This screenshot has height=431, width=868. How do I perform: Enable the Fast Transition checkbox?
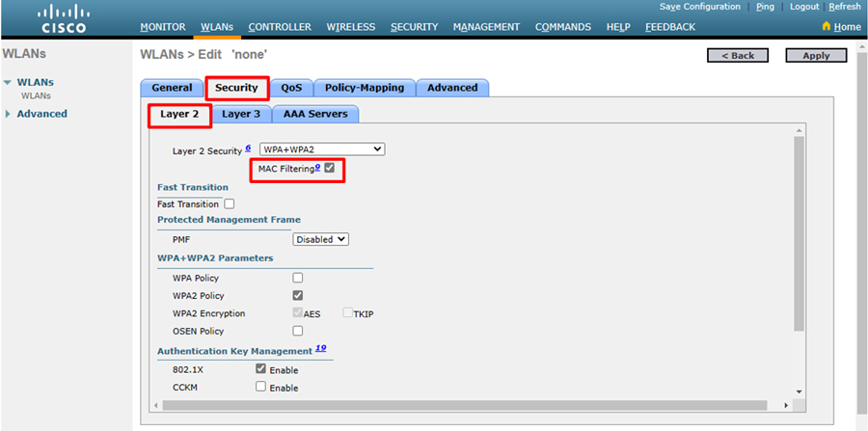(x=230, y=204)
